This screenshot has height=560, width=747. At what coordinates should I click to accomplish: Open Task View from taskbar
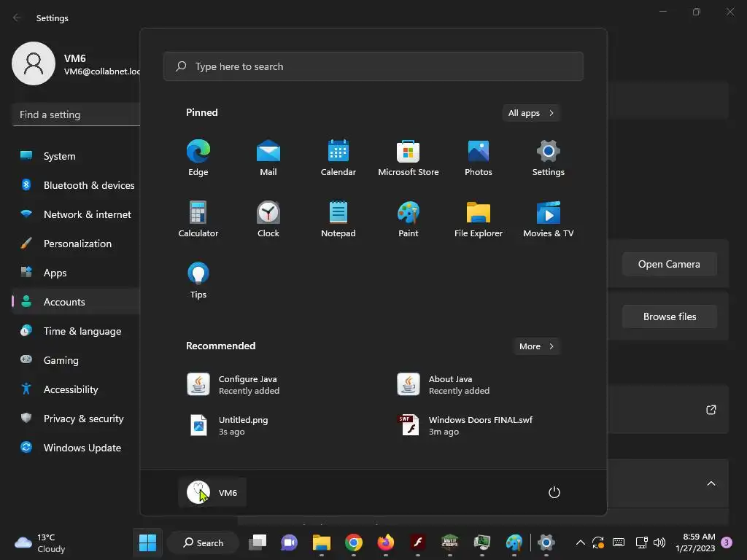(258, 542)
